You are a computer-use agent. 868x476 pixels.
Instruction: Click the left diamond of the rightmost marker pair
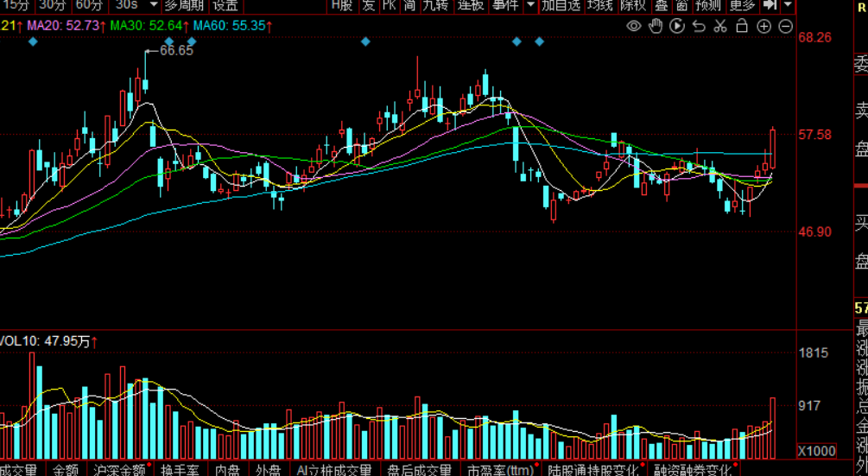(516, 41)
